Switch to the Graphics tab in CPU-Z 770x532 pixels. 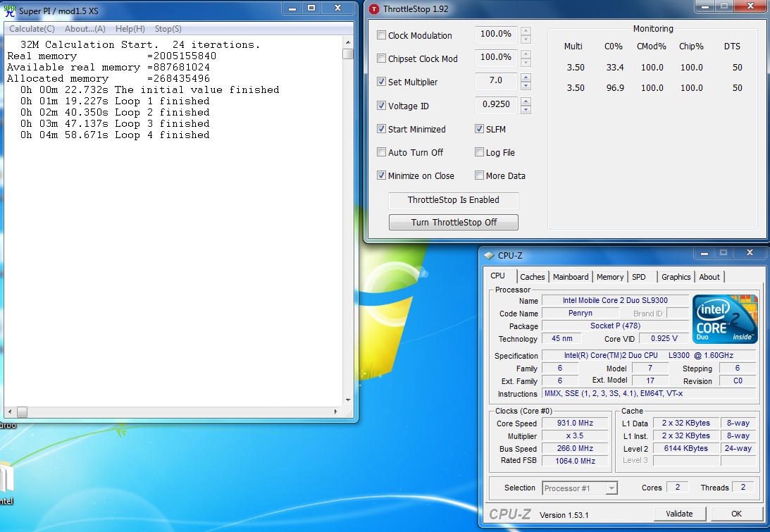(x=676, y=277)
